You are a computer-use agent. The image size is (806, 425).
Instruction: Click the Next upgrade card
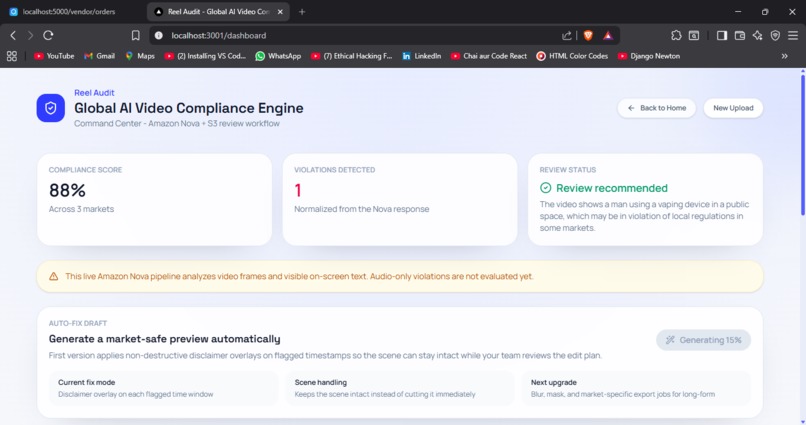(x=636, y=389)
